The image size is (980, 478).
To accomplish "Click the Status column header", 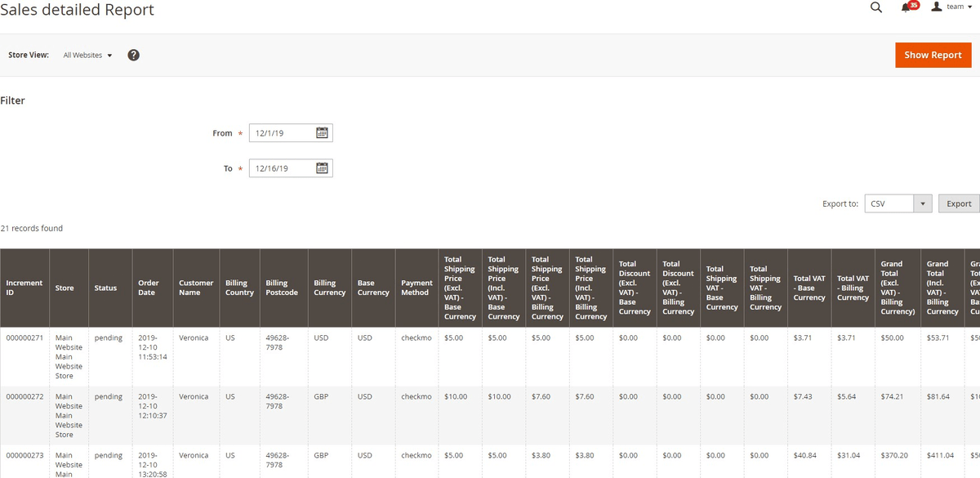I will pos(105,288).
